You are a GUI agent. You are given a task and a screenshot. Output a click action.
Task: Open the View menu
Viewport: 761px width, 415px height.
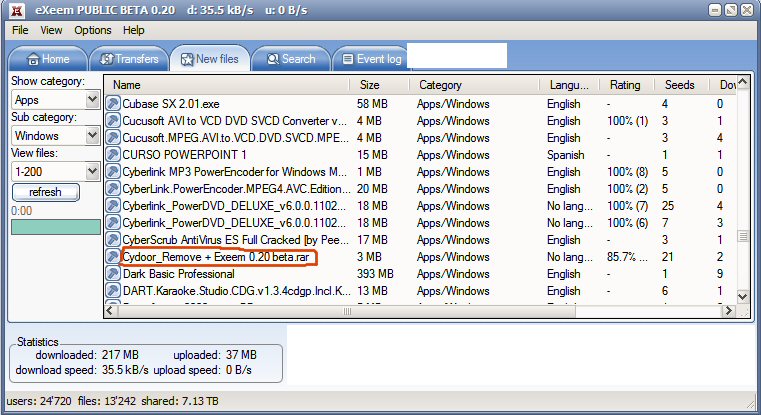51,30
